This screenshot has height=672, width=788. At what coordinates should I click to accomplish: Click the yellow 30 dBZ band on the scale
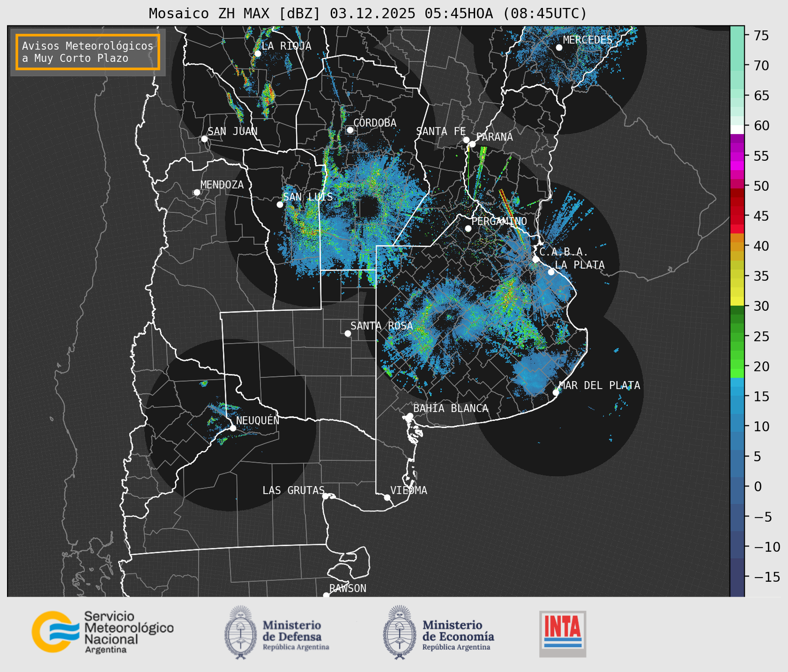point(737,301)
